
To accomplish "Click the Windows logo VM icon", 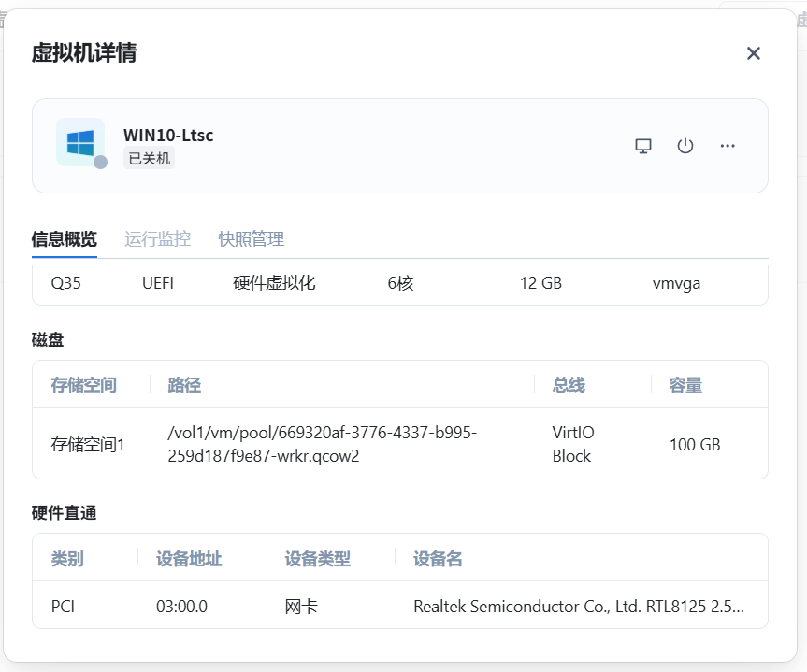I will coord(80,142).
